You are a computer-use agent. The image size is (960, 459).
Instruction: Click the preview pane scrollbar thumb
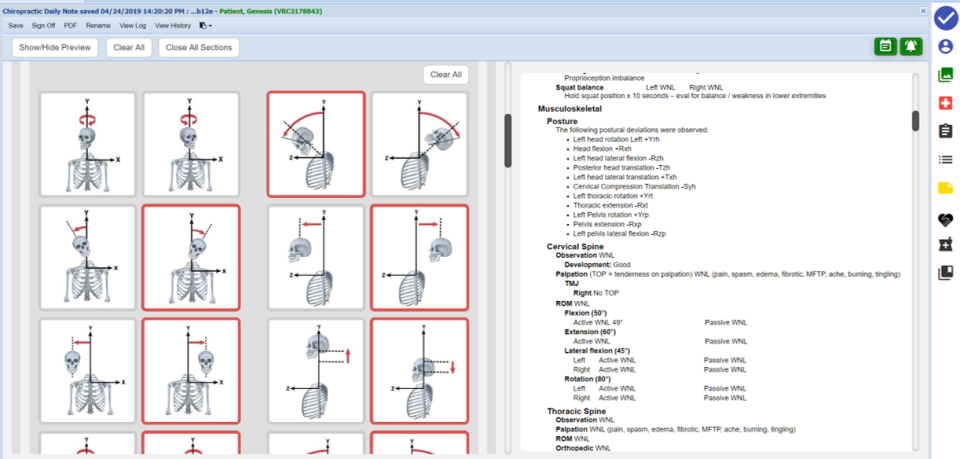click(x=915, y=121)
